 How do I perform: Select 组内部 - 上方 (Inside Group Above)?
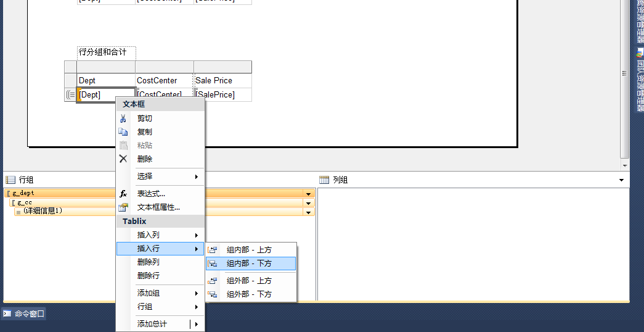(251, 250)
